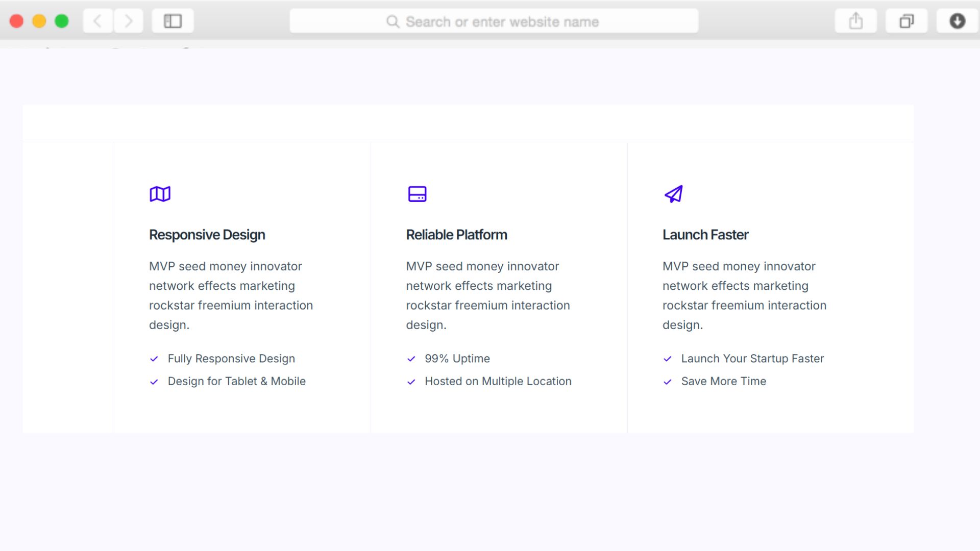Click the map icon above Responsive Design
Image resolution: width=980 pixels, height=551 pixels.
[x=160, y=194]
